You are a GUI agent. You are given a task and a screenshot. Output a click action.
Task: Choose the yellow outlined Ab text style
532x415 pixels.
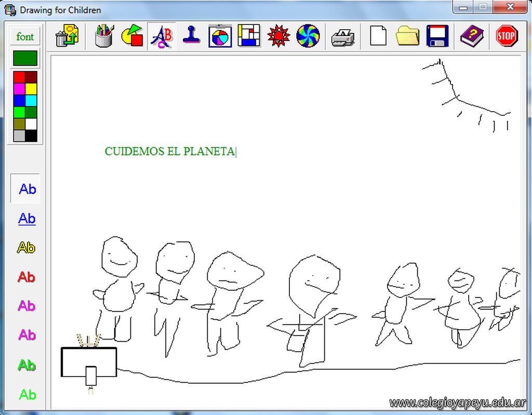pyautogui.click(x=26, y=248)
